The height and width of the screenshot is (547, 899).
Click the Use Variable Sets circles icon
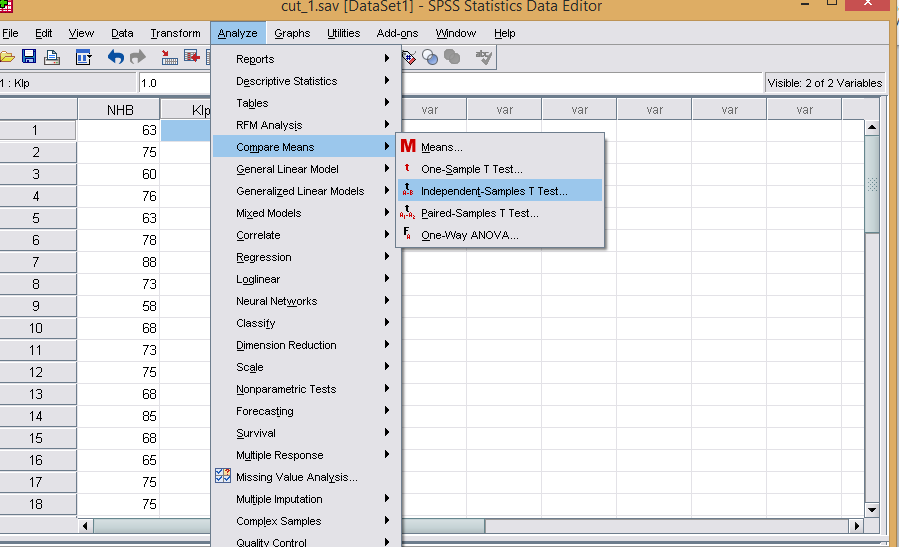(x=430, y=57)
